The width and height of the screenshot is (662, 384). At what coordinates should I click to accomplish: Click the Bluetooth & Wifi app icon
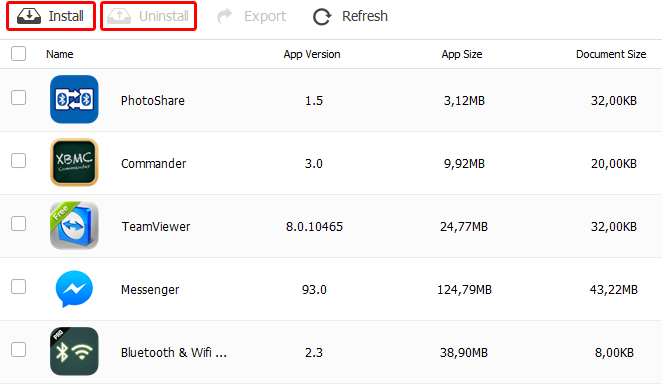[x=74, y=351]
